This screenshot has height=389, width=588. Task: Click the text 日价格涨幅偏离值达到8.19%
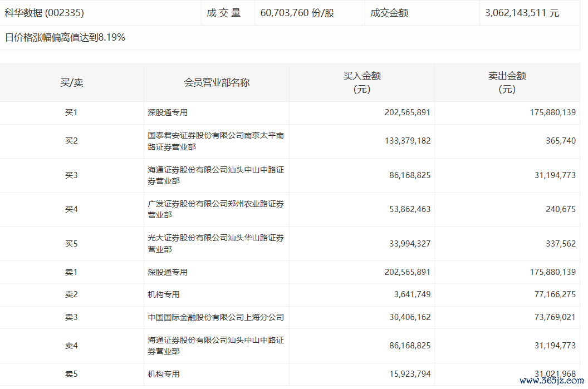65,37
